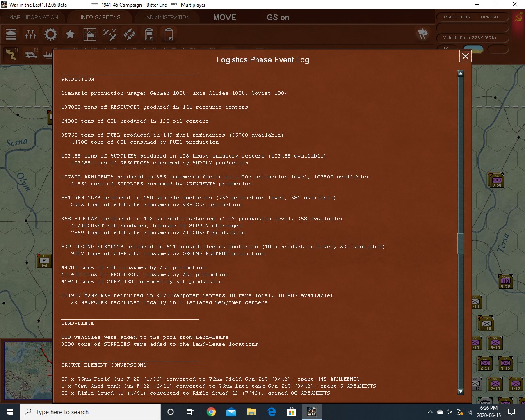Open the Windows Start menu
This screenshot has height=420, width=525.
[x=10, y=412]
